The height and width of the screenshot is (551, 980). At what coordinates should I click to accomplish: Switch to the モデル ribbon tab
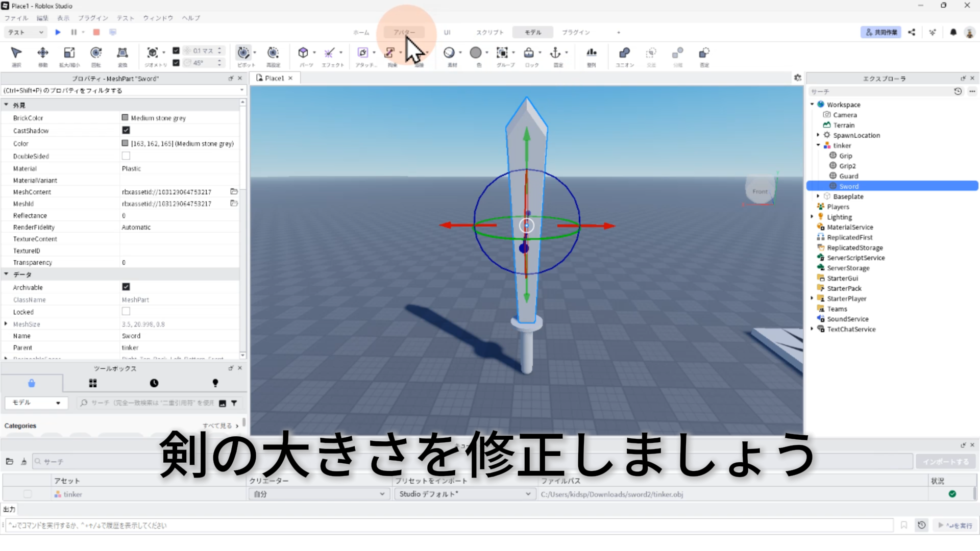coord(533,32)
